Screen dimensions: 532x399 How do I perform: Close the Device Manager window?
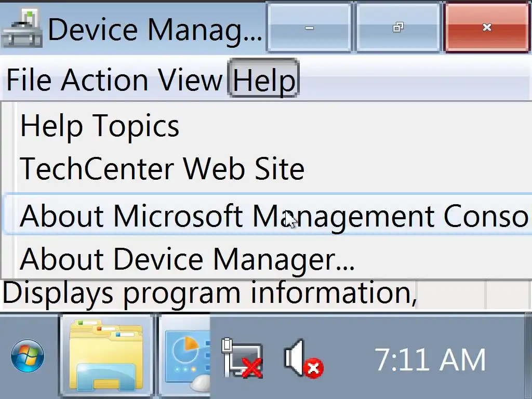coord(487,28)
